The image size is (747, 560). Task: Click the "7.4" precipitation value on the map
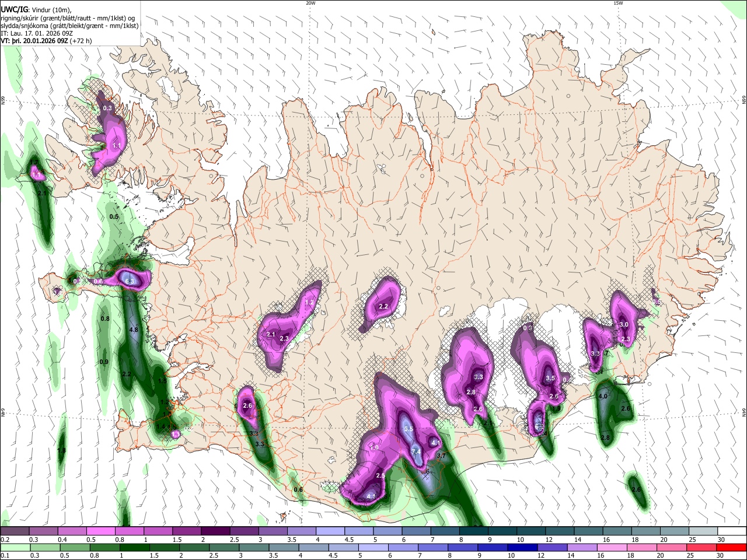pyautogui.click(x=416, y=452)
